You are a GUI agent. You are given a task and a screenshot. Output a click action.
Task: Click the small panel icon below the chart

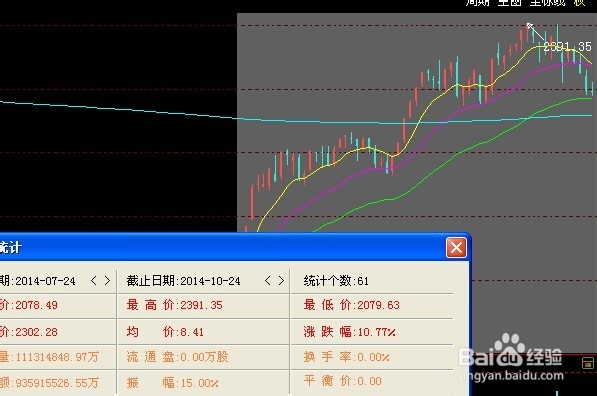click(x=588, y=363)
